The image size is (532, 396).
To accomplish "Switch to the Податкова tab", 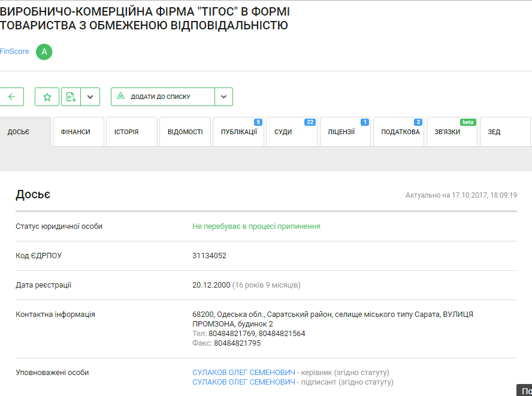I will [399, 132].
